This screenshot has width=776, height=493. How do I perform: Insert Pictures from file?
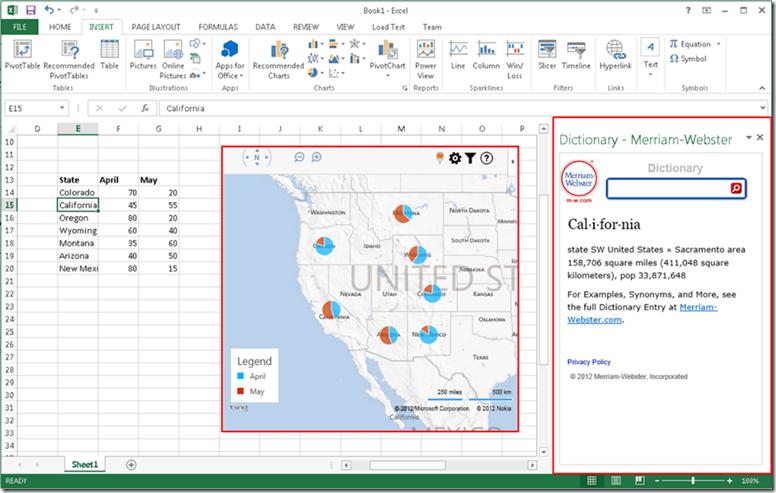[143, 54]
